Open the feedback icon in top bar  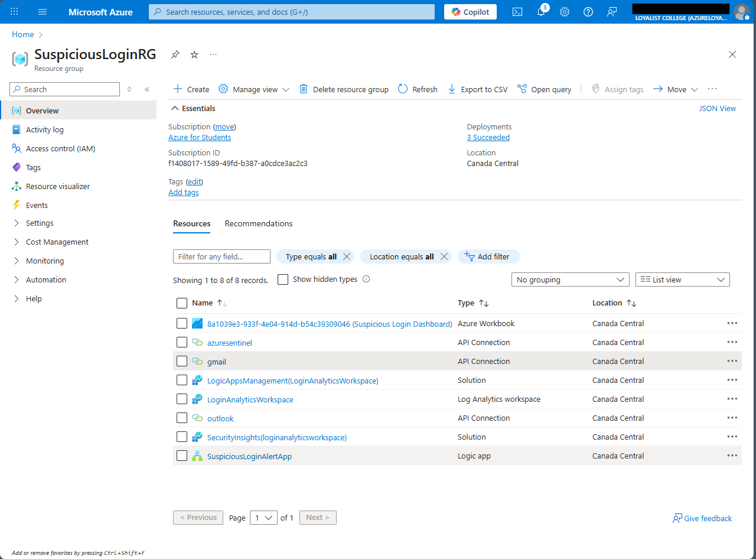[x=612, y=12]
